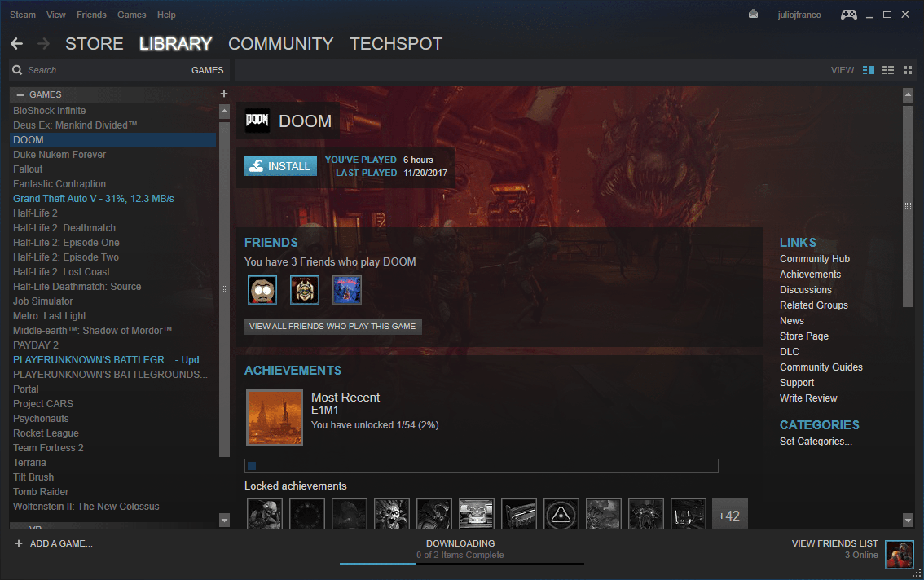Select Rocket League in the games list

(46, 433)
